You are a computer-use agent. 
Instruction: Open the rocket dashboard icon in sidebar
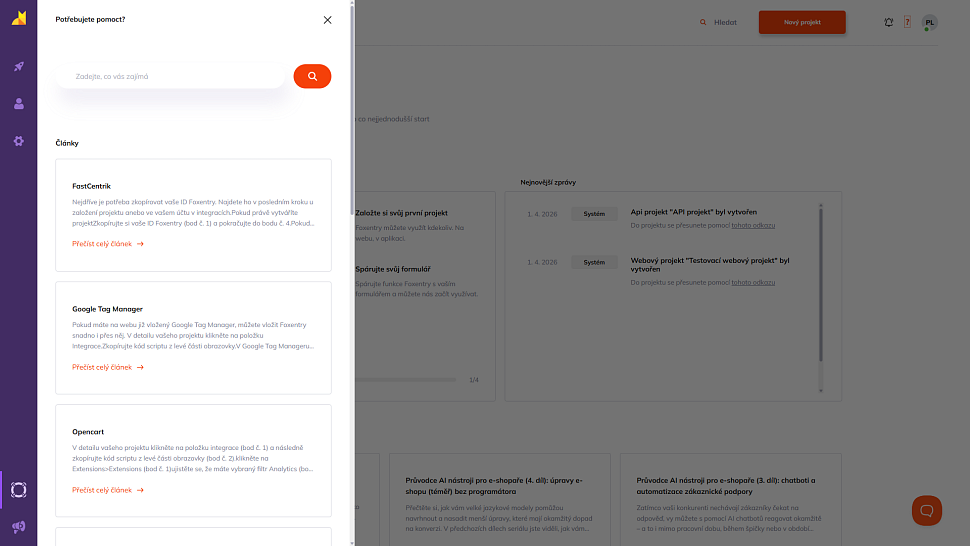[19, 66]
